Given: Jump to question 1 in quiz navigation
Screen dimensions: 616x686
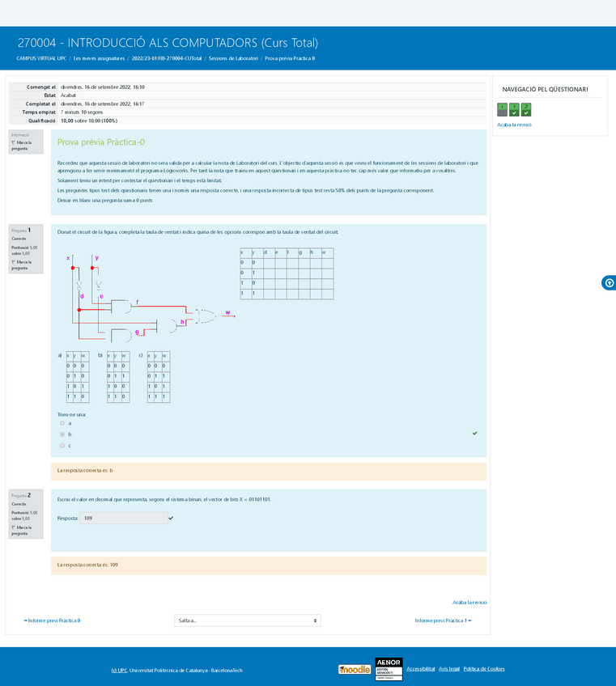Looking at the screenshot, I should pyautogui.click(x=514, y=109).
